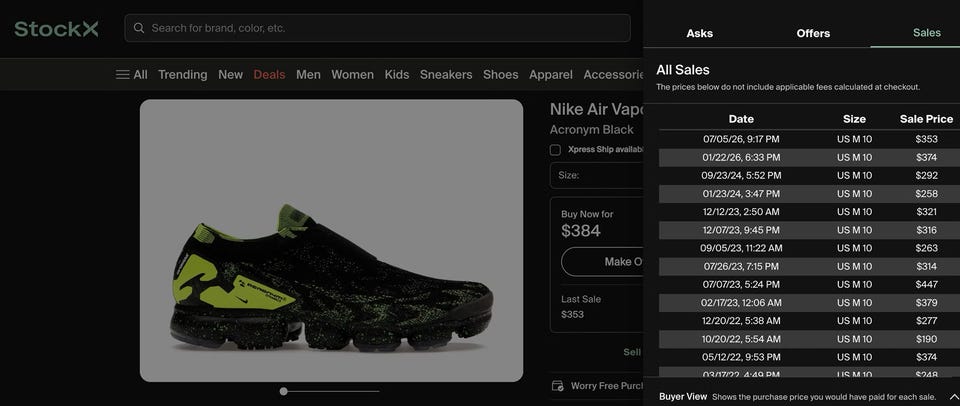
Task: Click the $258 sale price cell
Action: (926, 194)
